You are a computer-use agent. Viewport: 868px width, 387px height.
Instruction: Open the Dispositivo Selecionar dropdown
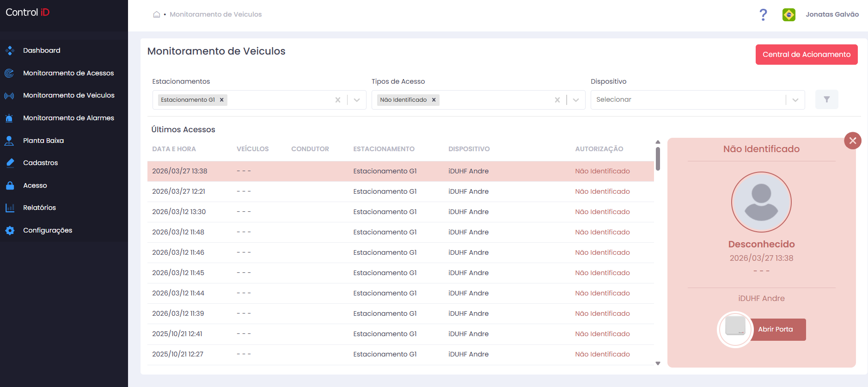[697, 100]
